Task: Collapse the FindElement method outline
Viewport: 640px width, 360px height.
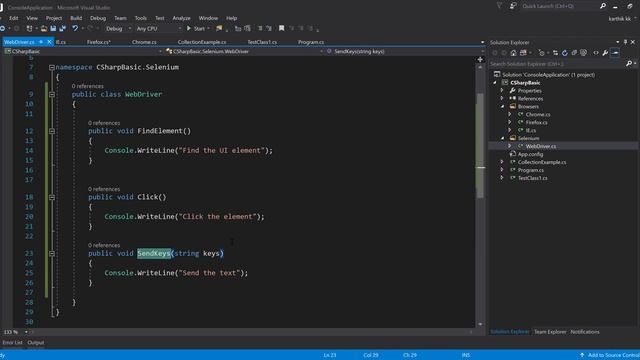Action: click(x=52, y=131)
